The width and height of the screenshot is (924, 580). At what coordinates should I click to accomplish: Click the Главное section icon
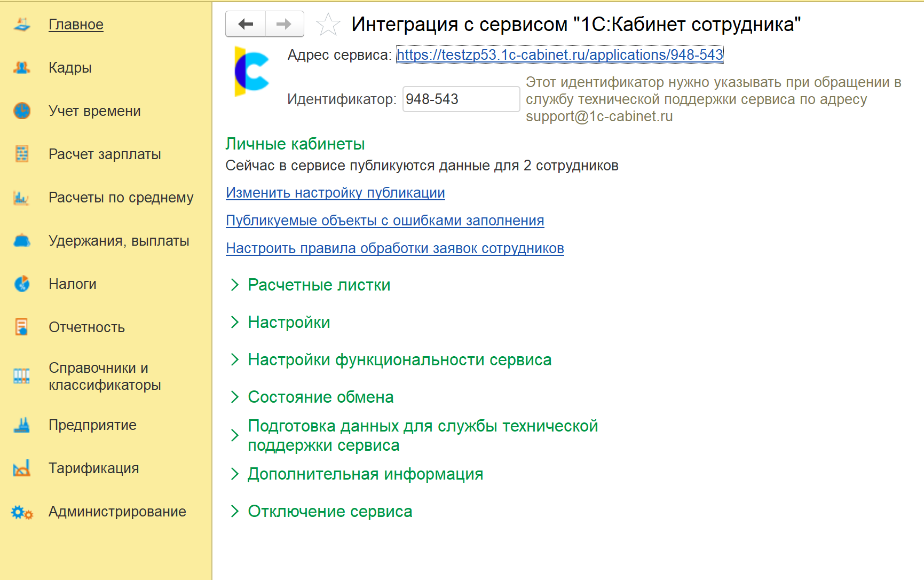pyautogui.click(x=22, y=25)
